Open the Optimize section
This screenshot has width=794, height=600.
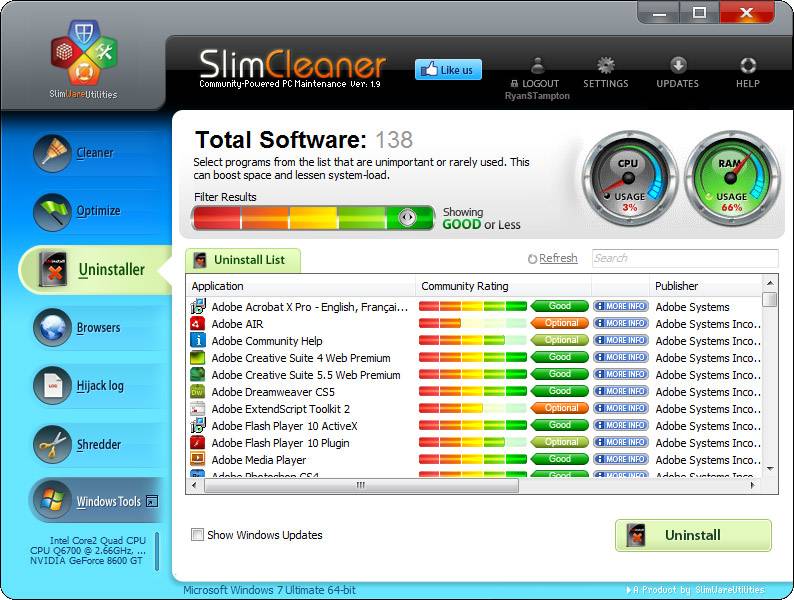click(x=98, y=211)
